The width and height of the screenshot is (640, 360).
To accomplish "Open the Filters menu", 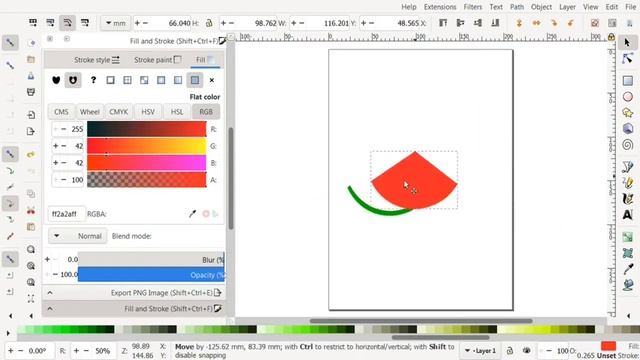I will (473, 7).
